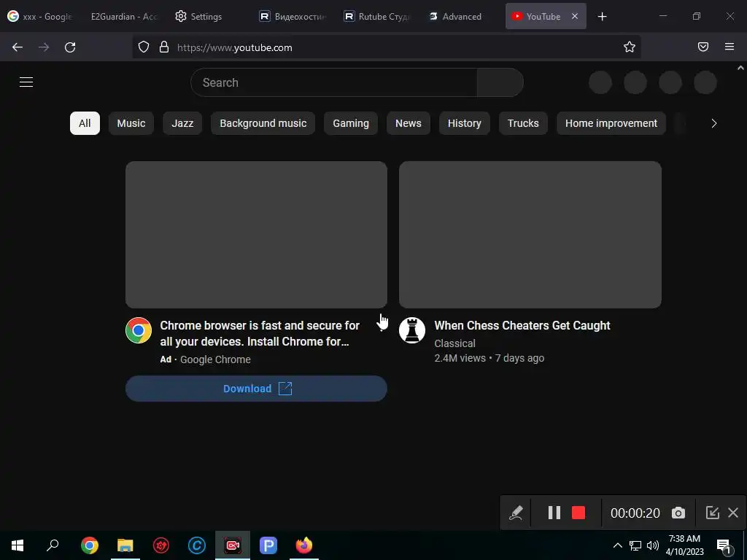This screenshot has height=560, width=747.
Task: Select the Home improvement chip
Action: (x=611, y=123)
